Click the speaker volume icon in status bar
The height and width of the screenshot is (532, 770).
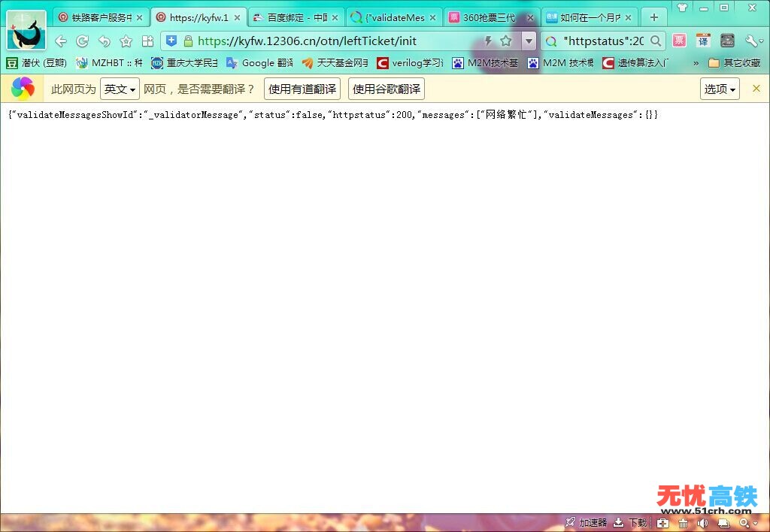tap(703, 523)
